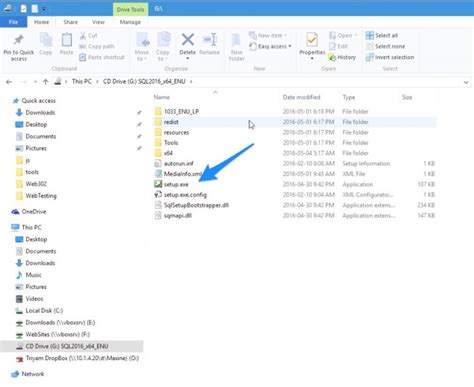Open the File menu tab
Image resolution: width=474 pixels, height=387 pixels.
13,22
